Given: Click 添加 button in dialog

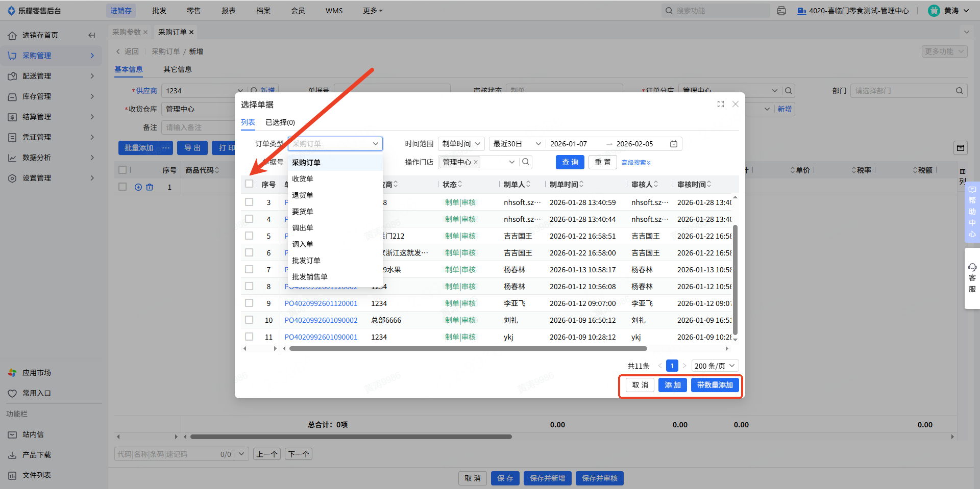Looking at the screenshot, I should [x=673, y=385].
